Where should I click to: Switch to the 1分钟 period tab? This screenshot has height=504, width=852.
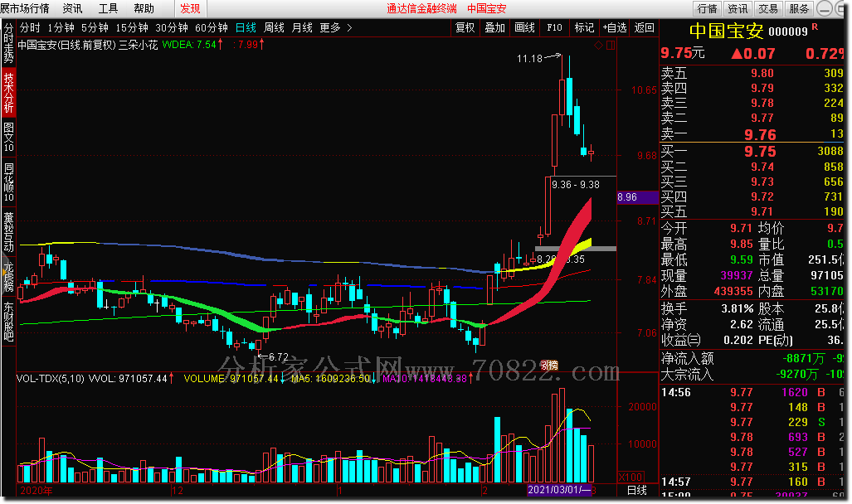[61, 27]
